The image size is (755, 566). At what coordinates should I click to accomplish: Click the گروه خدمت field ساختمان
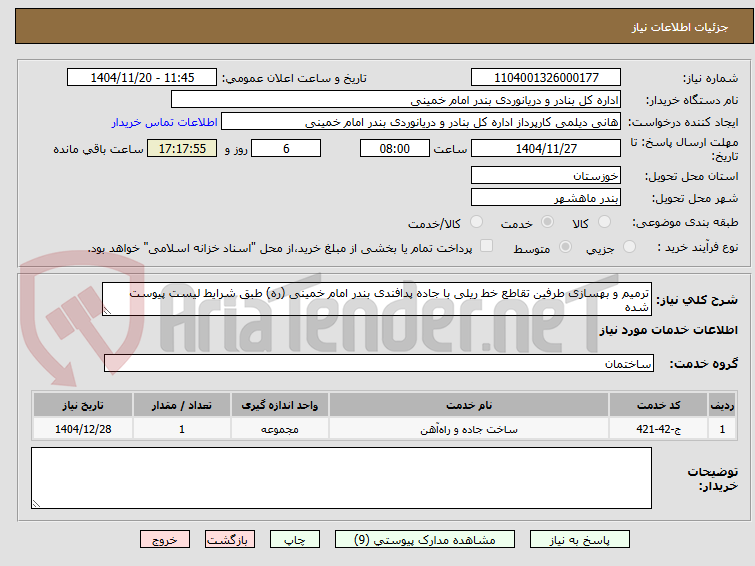(378, 363)
